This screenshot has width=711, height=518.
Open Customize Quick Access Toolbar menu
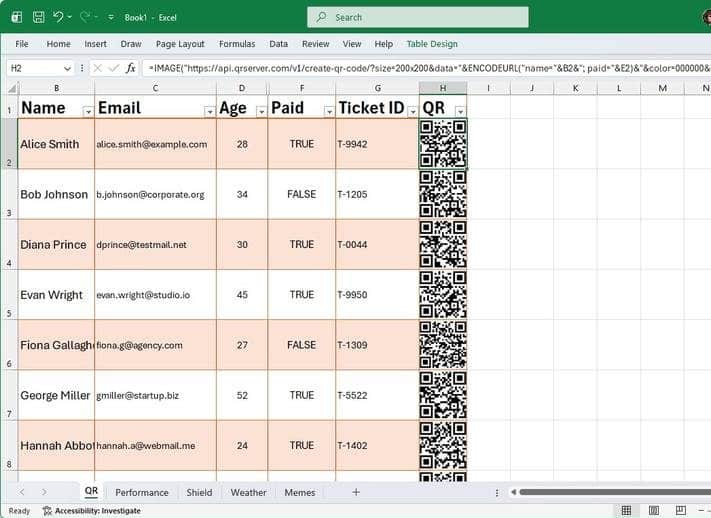[111, 17]
